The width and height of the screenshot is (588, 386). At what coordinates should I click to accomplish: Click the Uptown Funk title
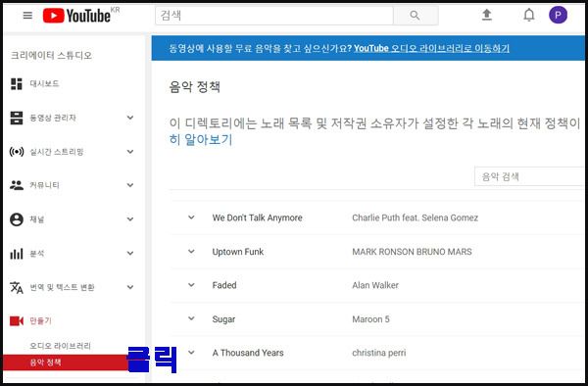[x=238, y=252]
